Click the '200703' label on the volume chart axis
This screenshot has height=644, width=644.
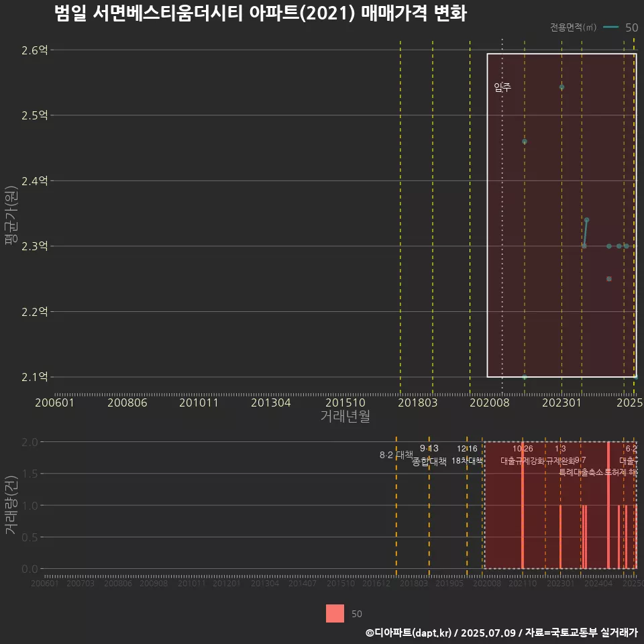click(80, 583)
